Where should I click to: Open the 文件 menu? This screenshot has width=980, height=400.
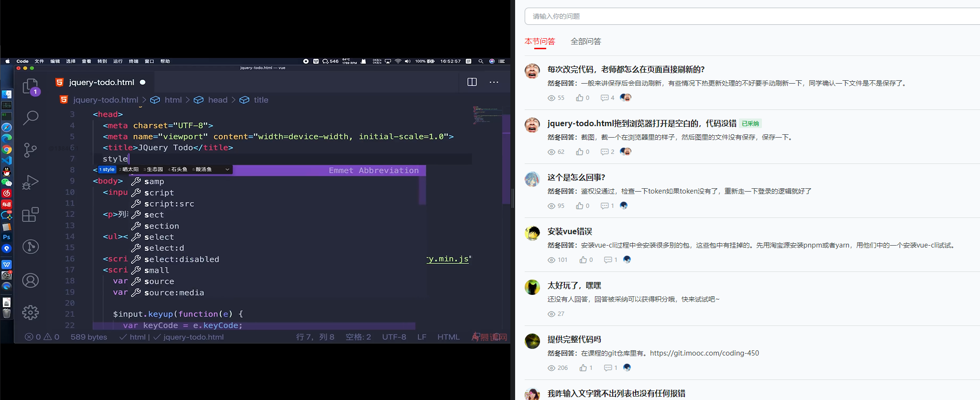point(39,61)
